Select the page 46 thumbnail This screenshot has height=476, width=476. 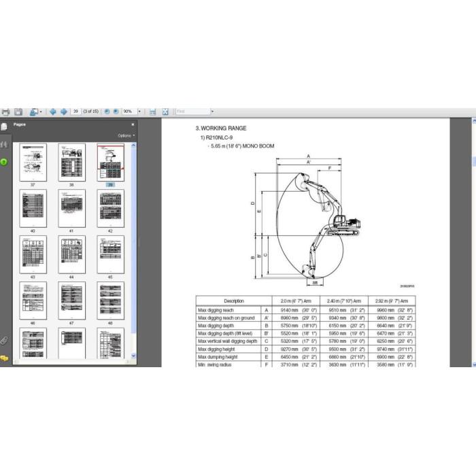click(33, 301)
